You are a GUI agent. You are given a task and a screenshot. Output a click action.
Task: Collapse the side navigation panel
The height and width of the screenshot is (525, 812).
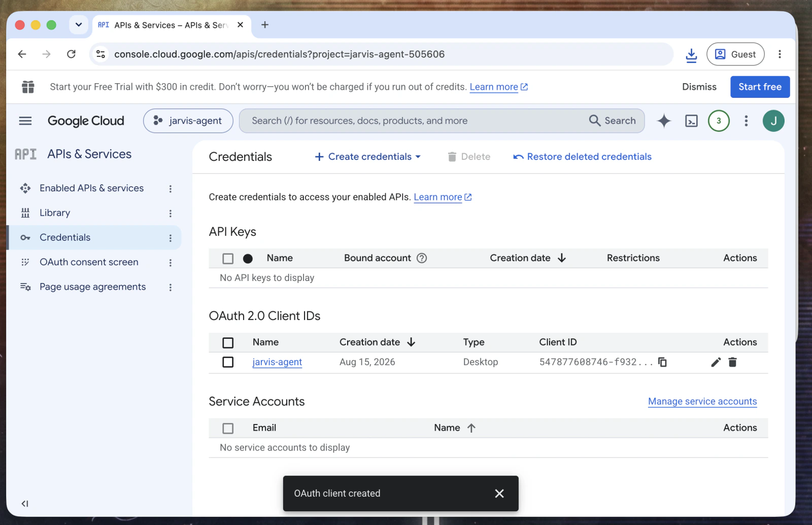pos(25,504)
